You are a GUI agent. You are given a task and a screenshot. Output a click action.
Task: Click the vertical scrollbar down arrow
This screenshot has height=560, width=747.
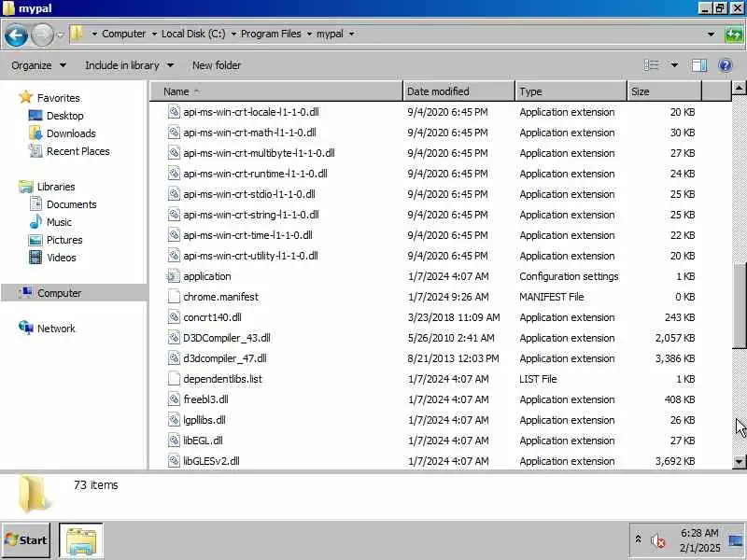tap(739, 461)
